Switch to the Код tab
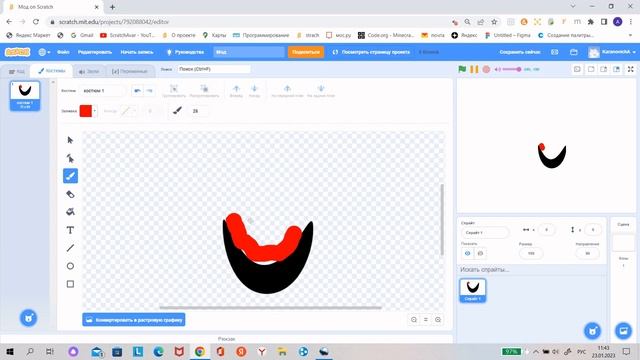The image size is (640, 360). click(17, 71)
